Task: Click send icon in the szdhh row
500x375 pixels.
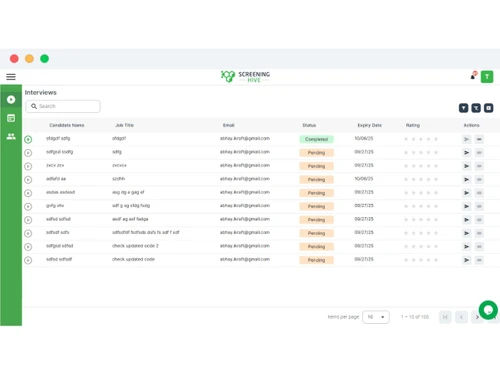Action: click(x=467, y=180)
